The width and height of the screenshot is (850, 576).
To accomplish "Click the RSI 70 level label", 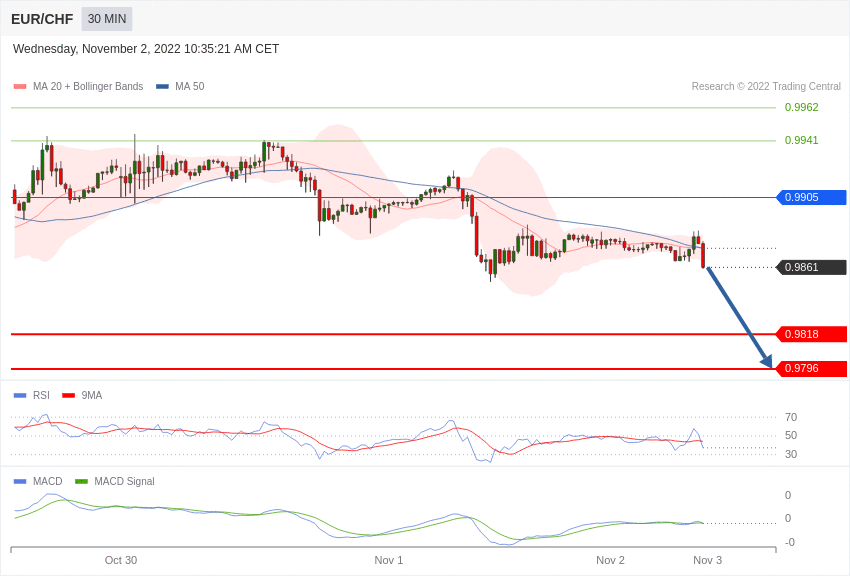I will tap(791, 417).
